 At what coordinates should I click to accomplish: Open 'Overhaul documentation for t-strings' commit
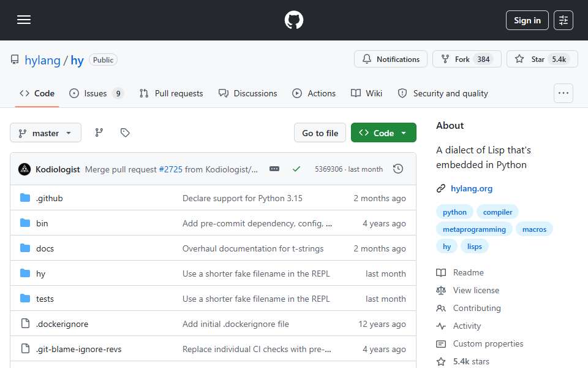[x=253, y=248]
